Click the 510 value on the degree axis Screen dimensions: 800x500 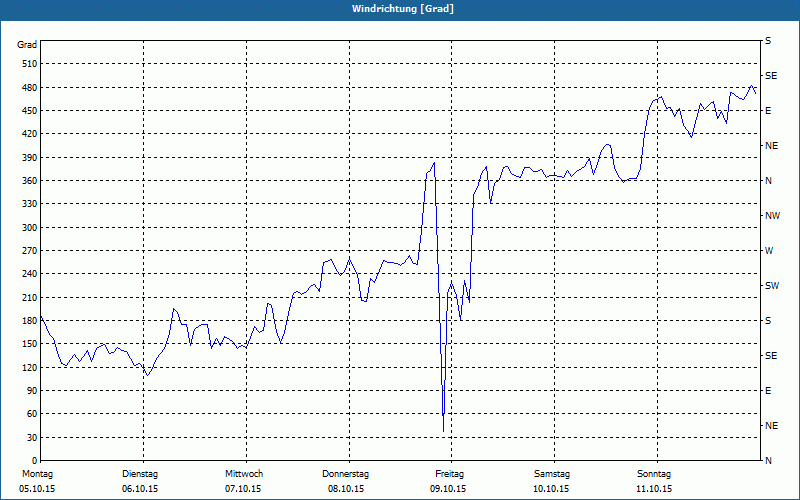click(30, 64)
